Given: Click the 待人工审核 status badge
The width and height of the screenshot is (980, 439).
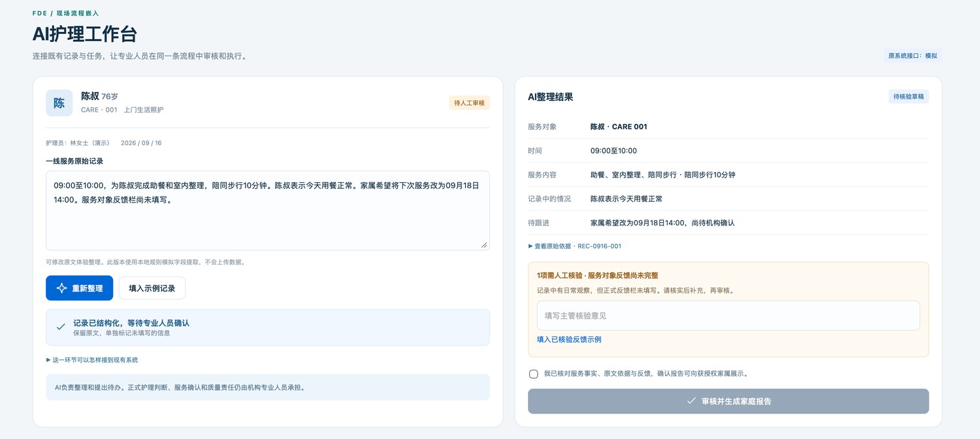Looking at the screenshot, I should coord(470,103).
